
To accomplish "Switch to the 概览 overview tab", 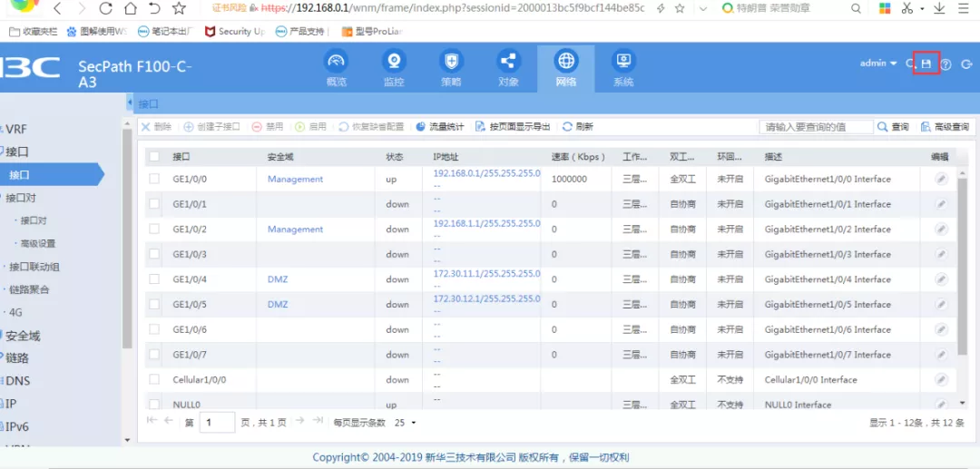I will tap(337, 69).
